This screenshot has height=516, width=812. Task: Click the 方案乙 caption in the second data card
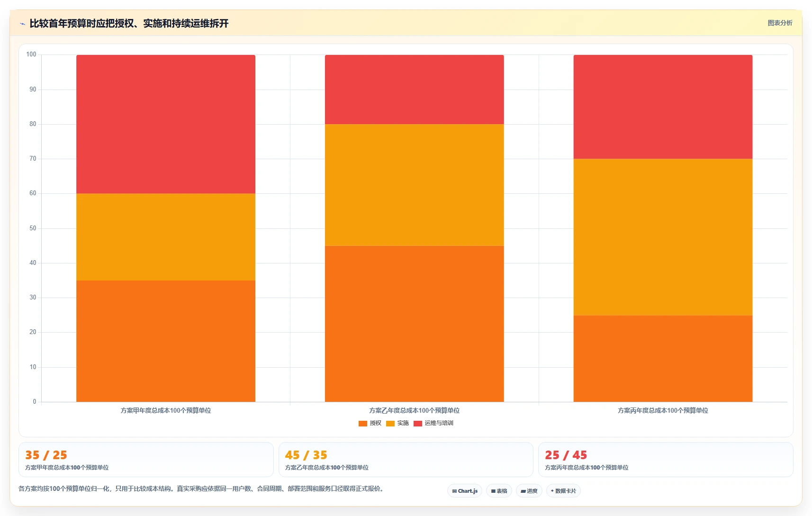pos(327,468)
